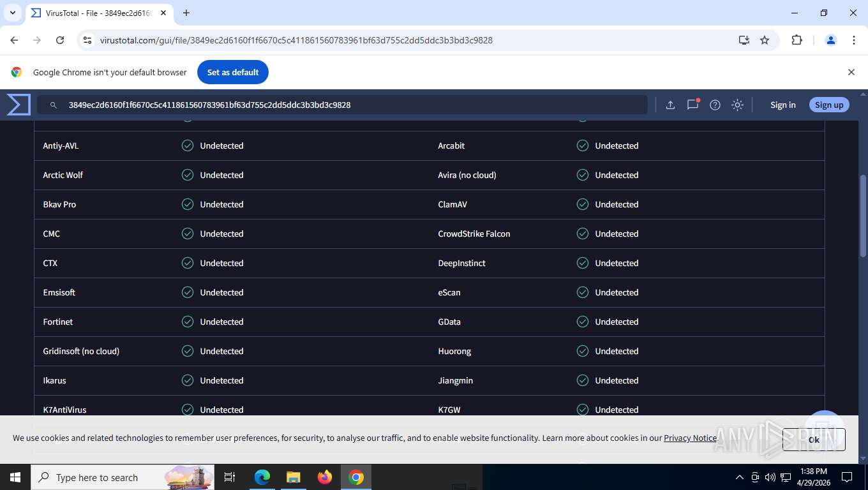Click Undetected check icon for ClamAV
The height and width of the screenshot is (490, 868).
pyautogui.click(x=583, y=204)
